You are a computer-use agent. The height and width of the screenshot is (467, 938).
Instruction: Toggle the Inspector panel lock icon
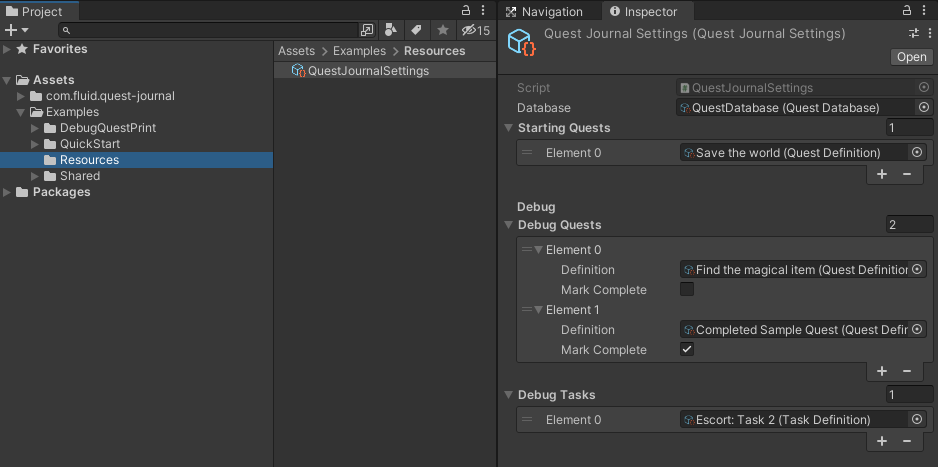tap(907, 10)
